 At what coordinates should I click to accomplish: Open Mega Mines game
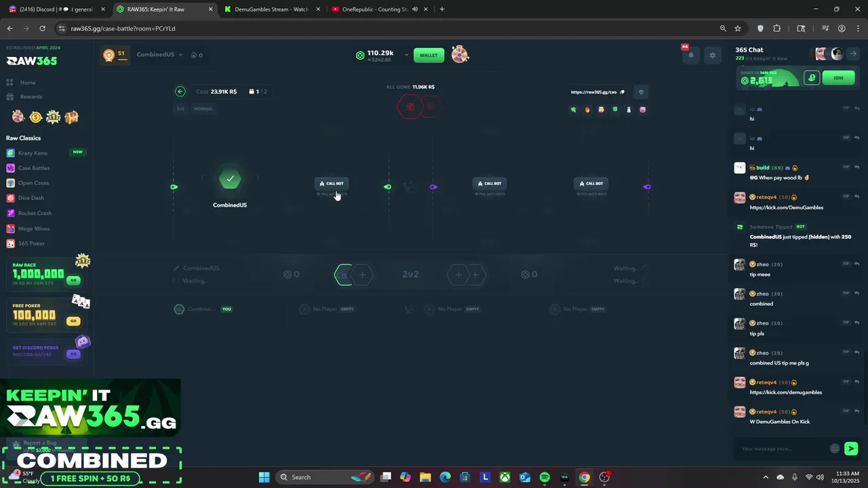point(33,228)
